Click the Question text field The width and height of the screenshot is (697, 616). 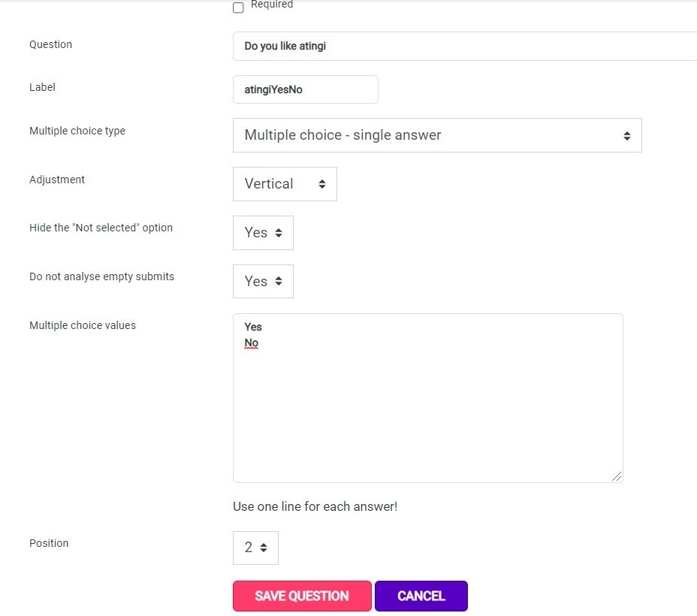pos(465,47)
